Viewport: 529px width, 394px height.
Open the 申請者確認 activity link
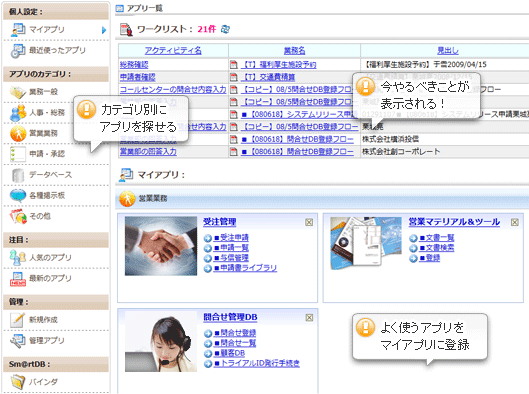[x=138, y=77]
